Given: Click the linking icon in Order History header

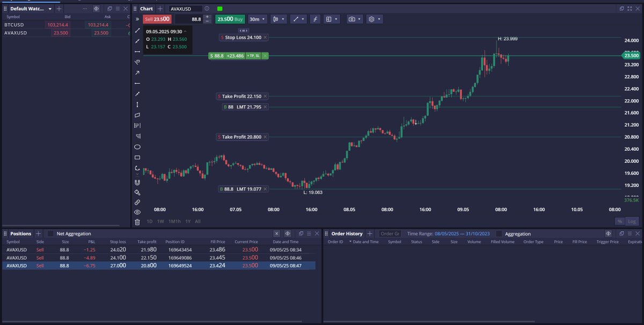Looking at the screenshot, I should click(x=608, y=234).
